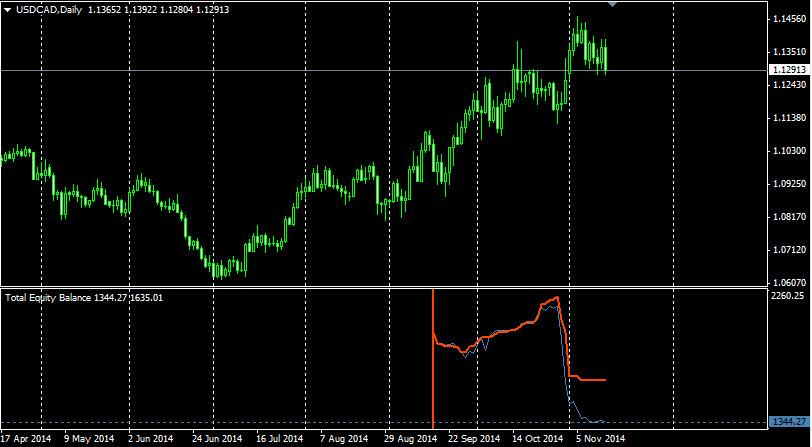Click the 1.14560 price scale label
The height and width of the screenshot is (447, 812).
pos(789,19)
